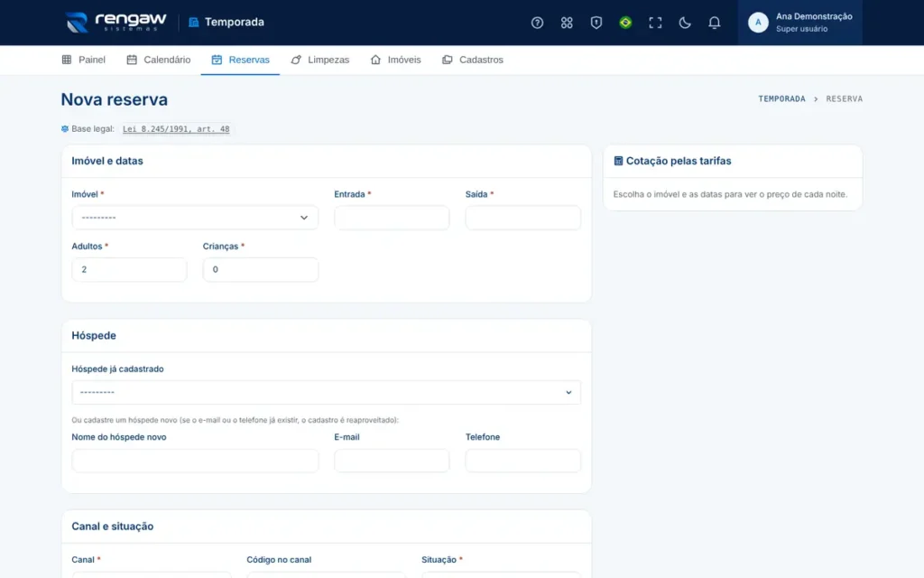Focus the Saída date field
The image size is (924, 578).
(522, 218)
